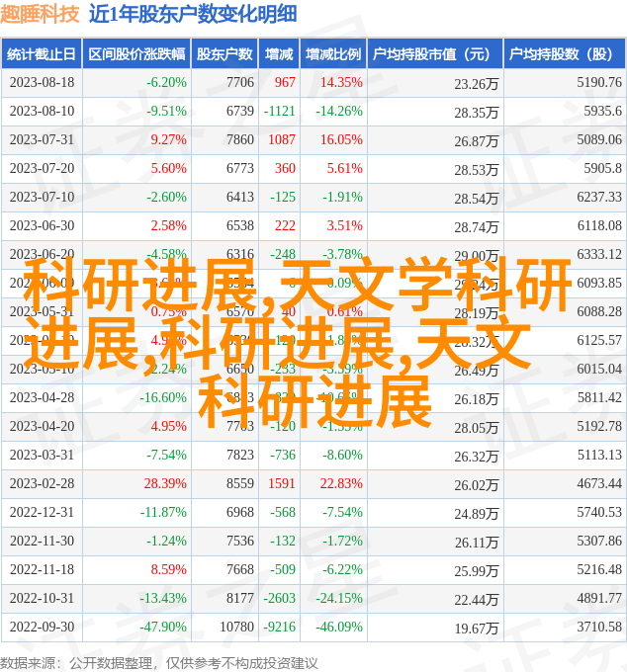Select the 增减 column header
Viewport: 627px width, 672px height.
(279, 54)
